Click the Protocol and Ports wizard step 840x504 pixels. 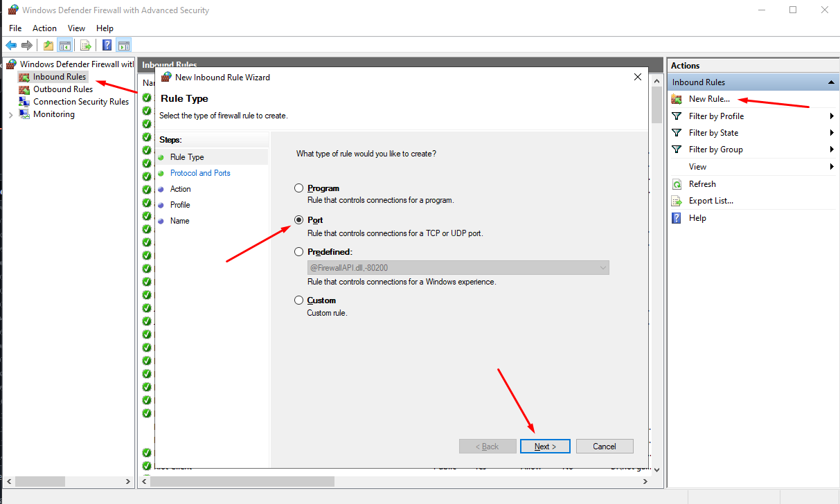[200, 173]
